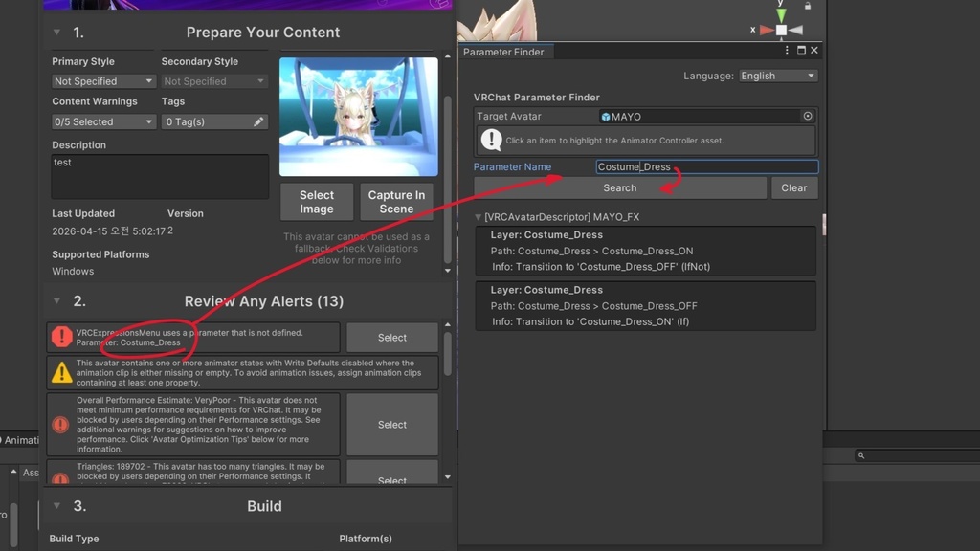Click the Parameter Name input field

(x=706, y=166)
